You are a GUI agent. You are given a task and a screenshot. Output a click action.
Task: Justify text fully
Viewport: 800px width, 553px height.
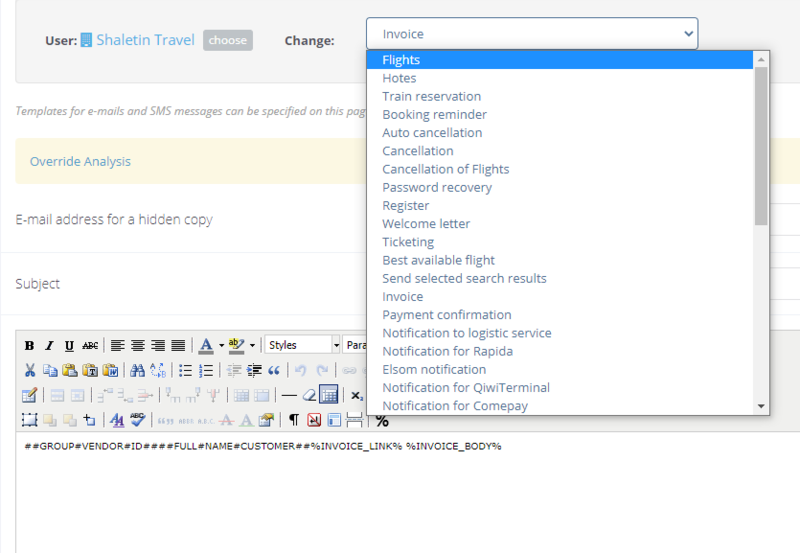178,345
